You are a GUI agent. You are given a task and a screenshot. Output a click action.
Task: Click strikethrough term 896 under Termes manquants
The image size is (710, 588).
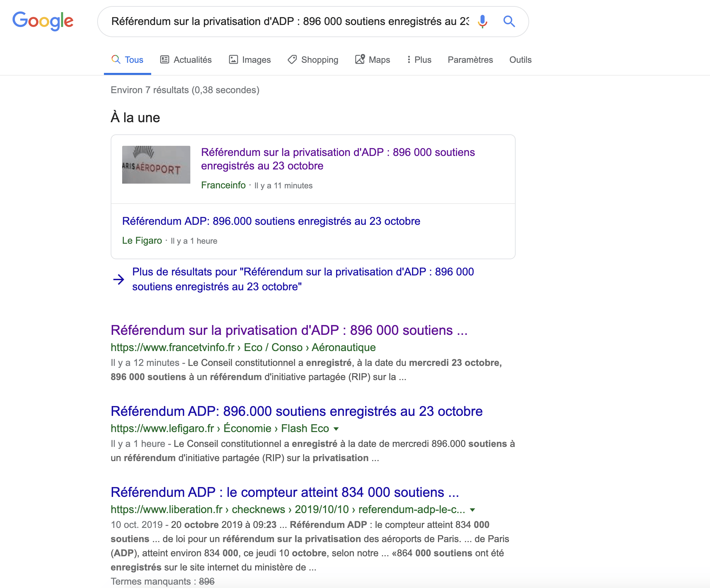(207, 582)
